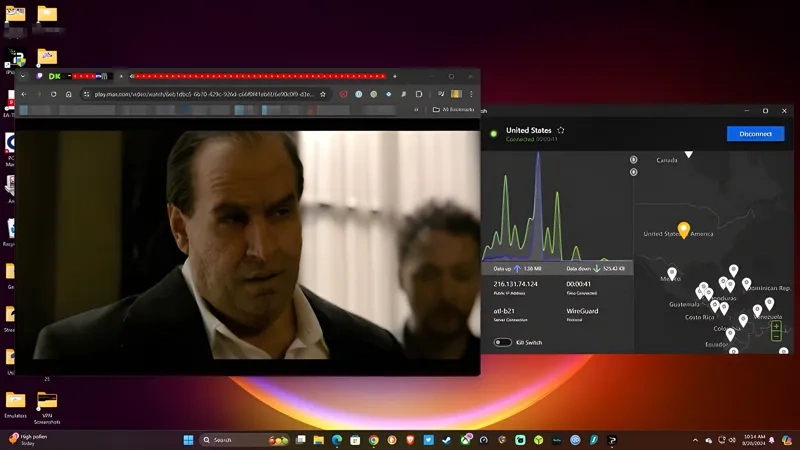Show hidden system tray icons
Image resolution: width=800 pixels, height=450 pixels.
coord(696,440)
